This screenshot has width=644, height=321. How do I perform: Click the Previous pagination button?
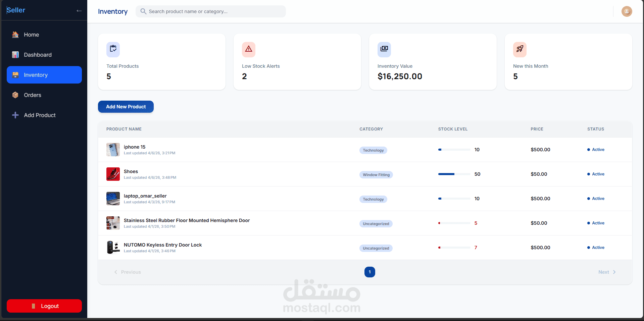(128, 272)
